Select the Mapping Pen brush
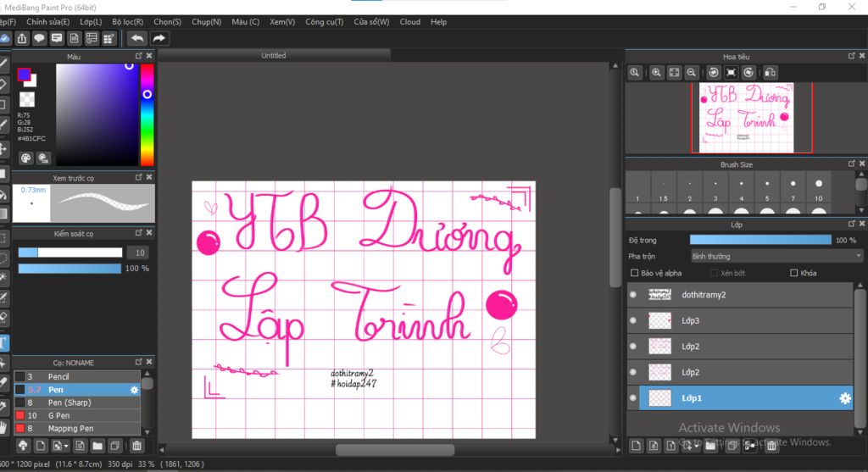The width and height of the screenshot is (868, 472). tap(77, 428)
